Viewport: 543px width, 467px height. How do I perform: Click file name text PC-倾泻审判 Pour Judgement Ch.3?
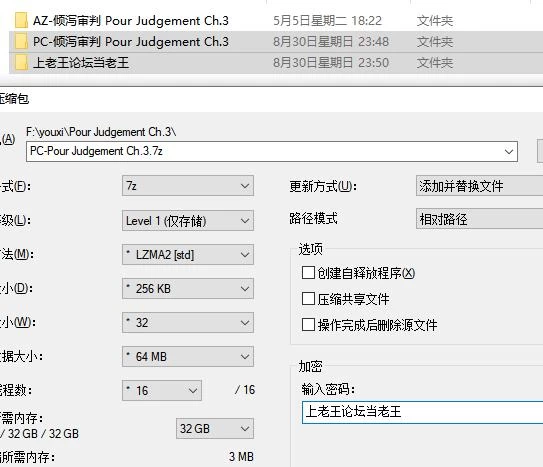pyautogui.click(x=131, y=42)
